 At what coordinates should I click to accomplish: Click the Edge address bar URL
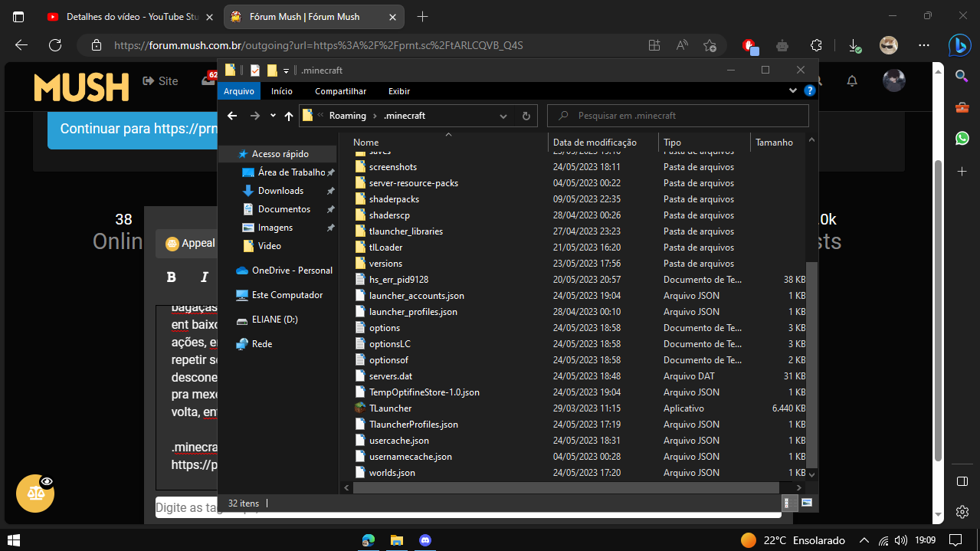pyautogui.click(x=318, y=45)
